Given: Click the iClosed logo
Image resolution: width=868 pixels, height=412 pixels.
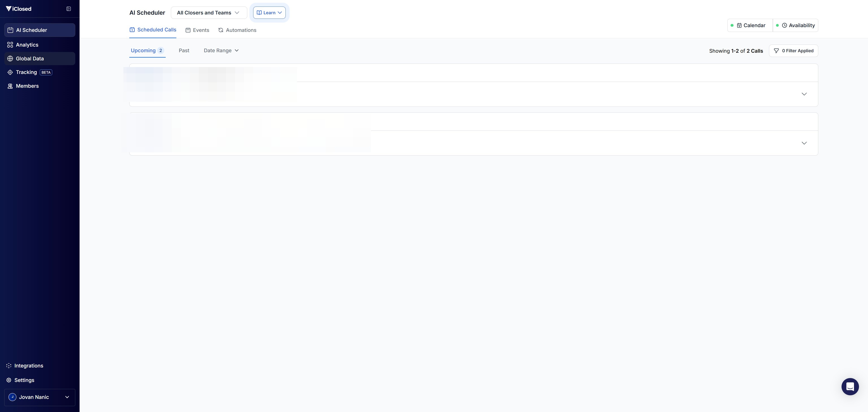Looking at the screenshot, I should coord(19,9).
